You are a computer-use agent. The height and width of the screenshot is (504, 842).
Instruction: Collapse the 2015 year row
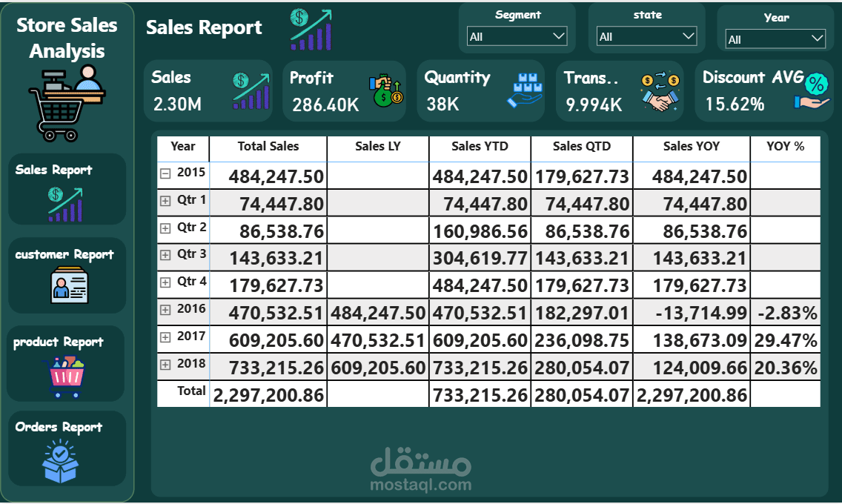(165, 173)
